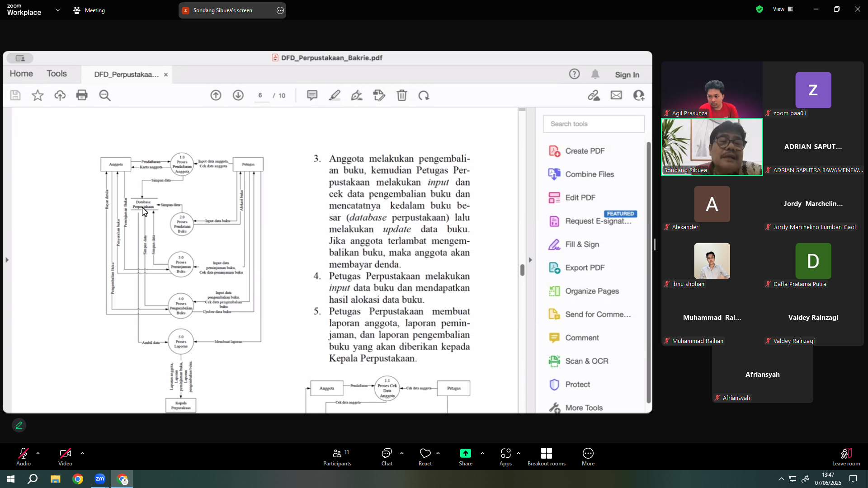This screenshot has width=868, height=488.
Task: Open shared screen options ellipsis
Action: coord(280,10)
